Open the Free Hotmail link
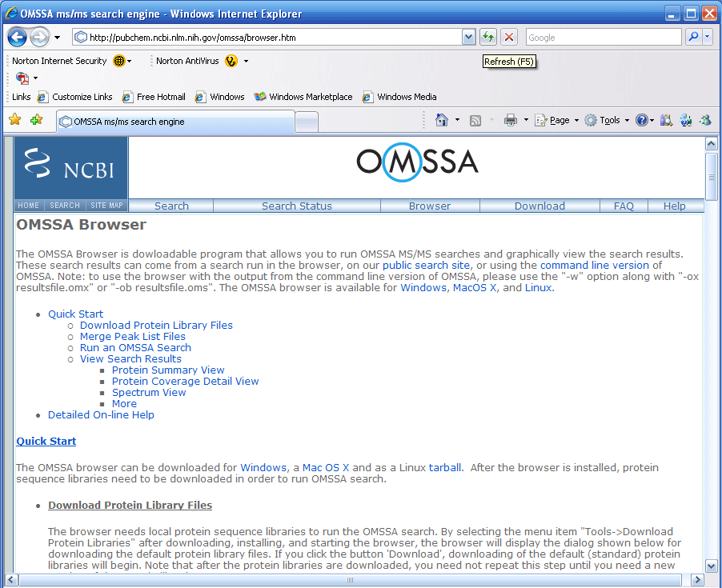The image size is (722, 588). (x=154, y=97)
